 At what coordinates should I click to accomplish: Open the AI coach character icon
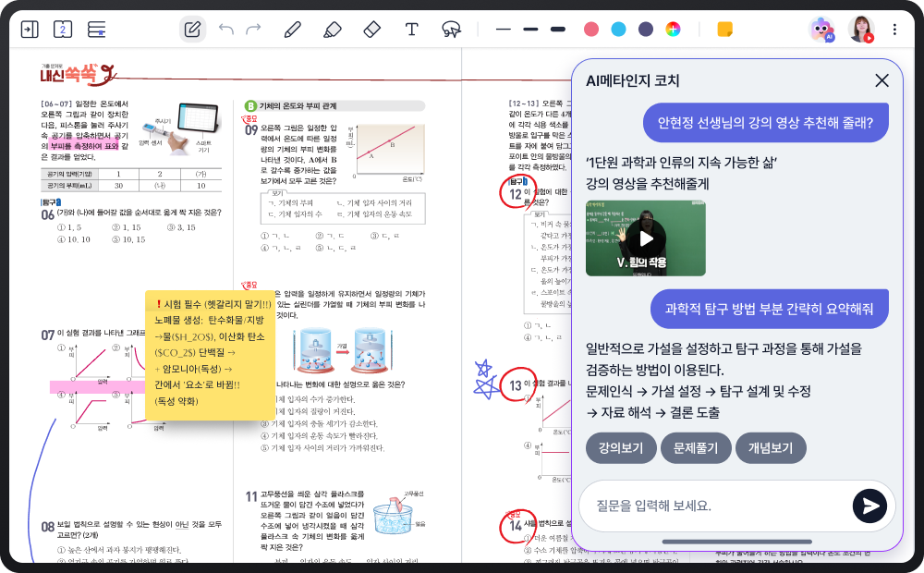coord(822,29)
